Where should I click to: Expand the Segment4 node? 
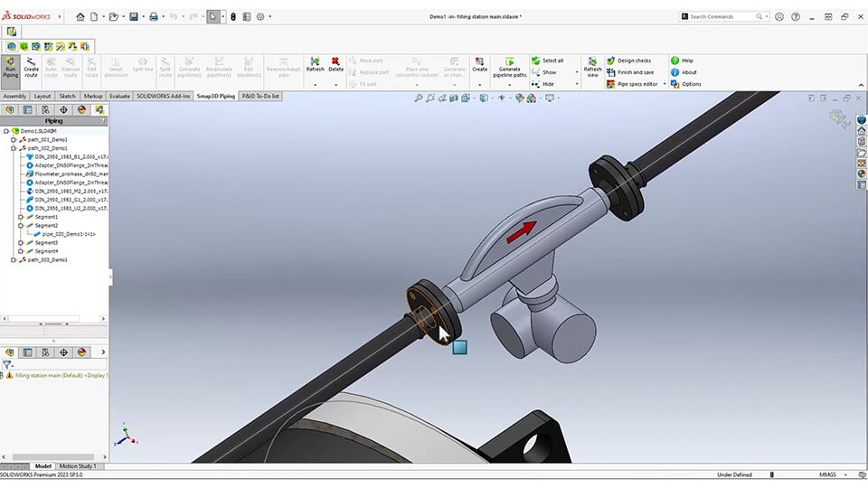click(21, 251)
